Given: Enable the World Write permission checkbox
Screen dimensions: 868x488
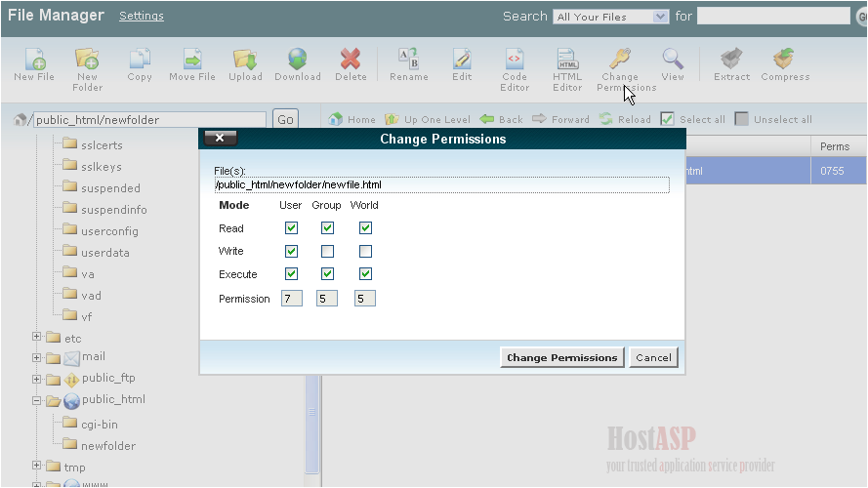Looking at the screenshot, I should [x=365, y=252].
